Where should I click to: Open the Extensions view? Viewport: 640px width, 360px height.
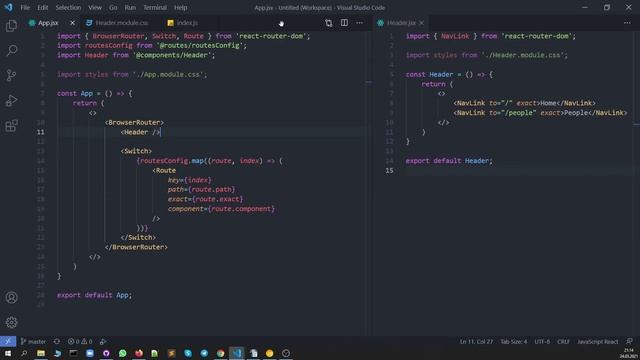click(x=11, y=126)
